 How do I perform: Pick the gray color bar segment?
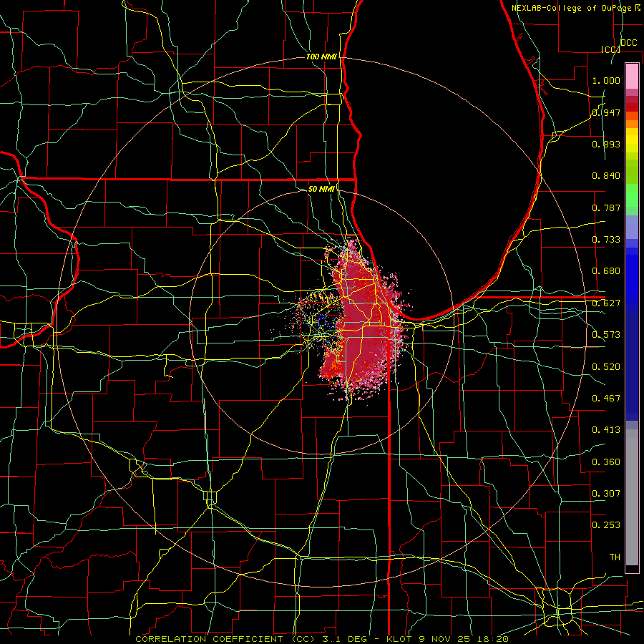coord(632,497)
